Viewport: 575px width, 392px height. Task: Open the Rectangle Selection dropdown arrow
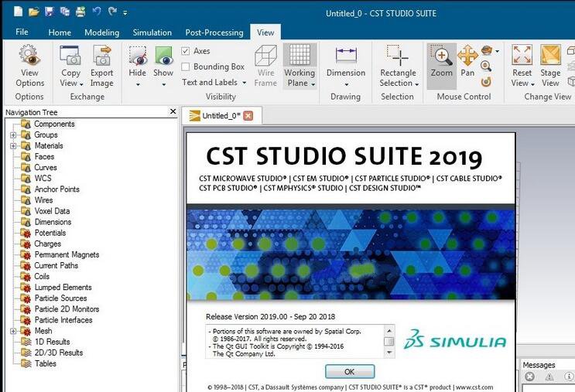416,84
